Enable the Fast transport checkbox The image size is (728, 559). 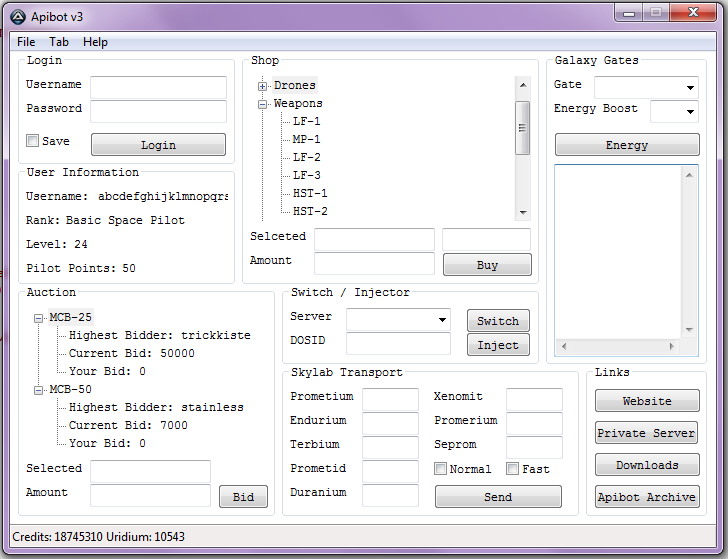pos(512,468)
